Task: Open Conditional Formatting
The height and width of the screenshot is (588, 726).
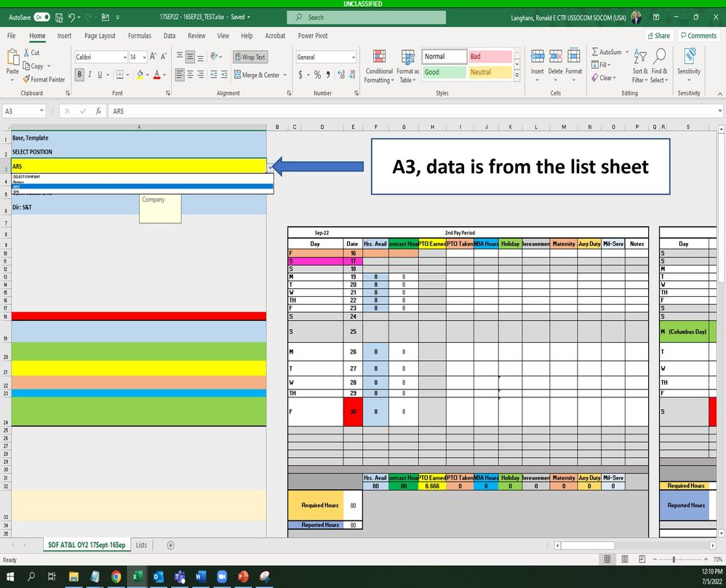Action: click(x=379, y=65)
